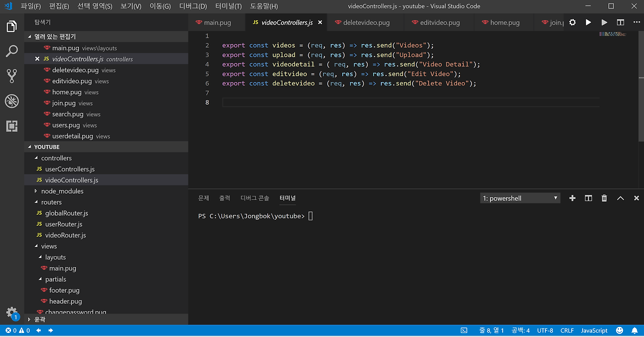The height and width of the screenshot is (337, 644).
Task: Switch to the 출력 panel tab
Action: pyautogui.click(x=224, y=198)
